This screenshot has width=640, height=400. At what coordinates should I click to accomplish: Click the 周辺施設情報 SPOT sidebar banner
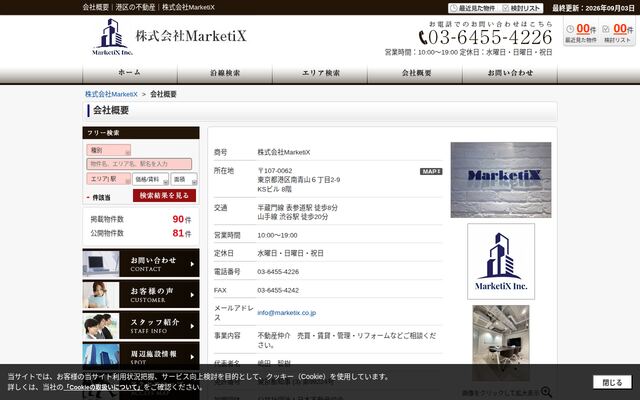[141, 355]
